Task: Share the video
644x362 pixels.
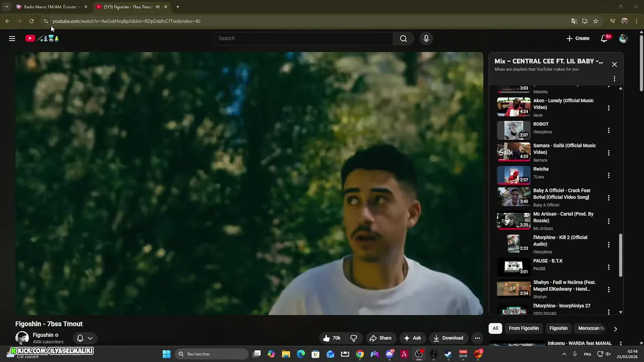Action: [380, 338]
